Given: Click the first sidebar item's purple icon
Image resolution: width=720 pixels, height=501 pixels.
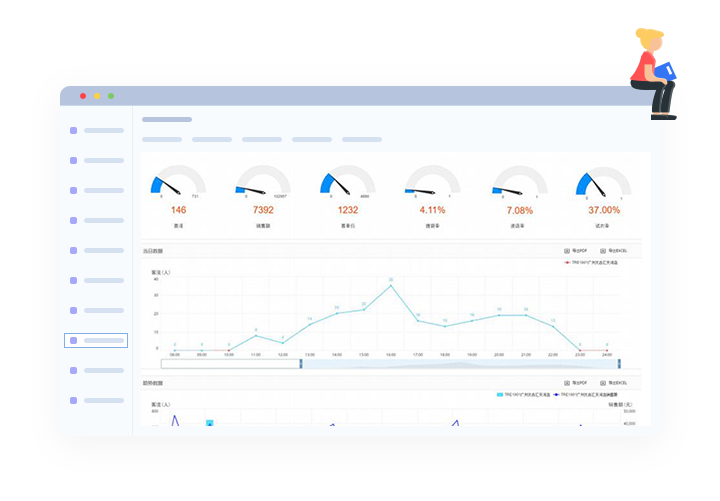Looking at the screenshot, I should coord(73,130).
